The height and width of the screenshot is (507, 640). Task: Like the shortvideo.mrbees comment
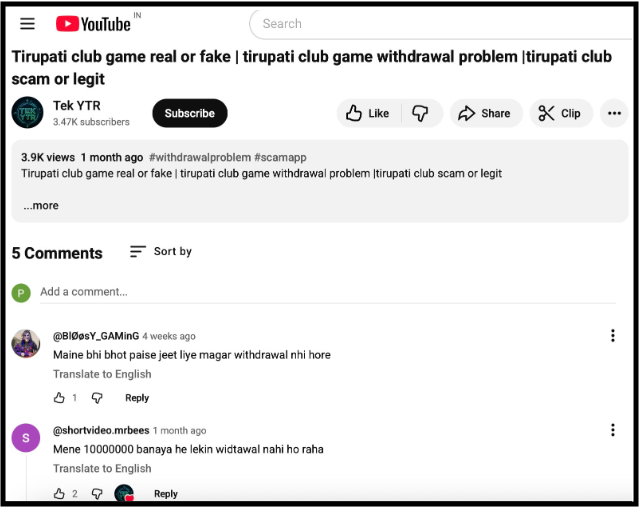(x=59, y=494)
